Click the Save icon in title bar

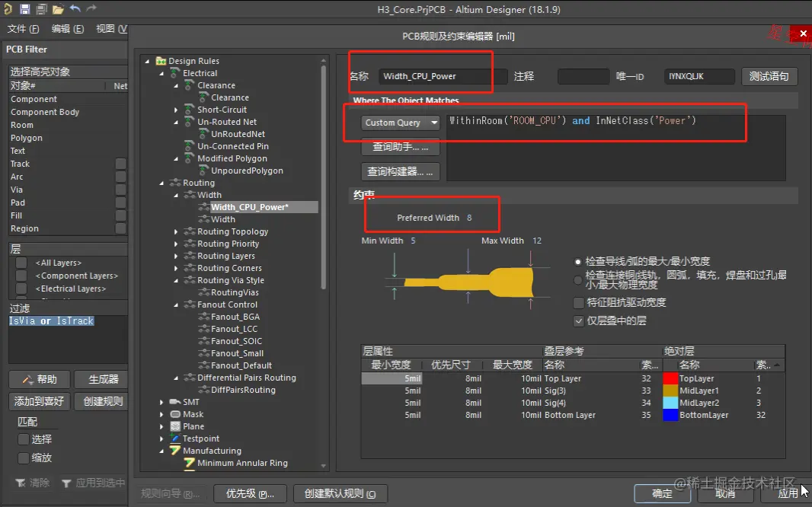[x=25, y=9]
